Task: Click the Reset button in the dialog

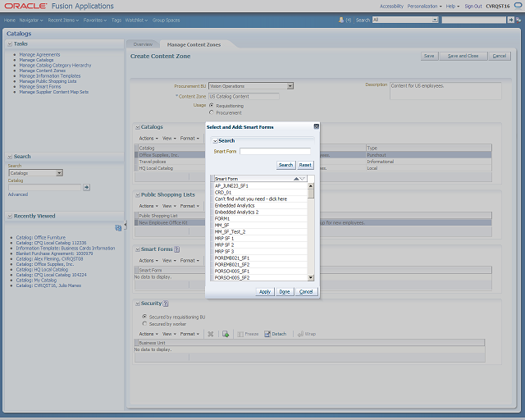Action: click(305, 165)
